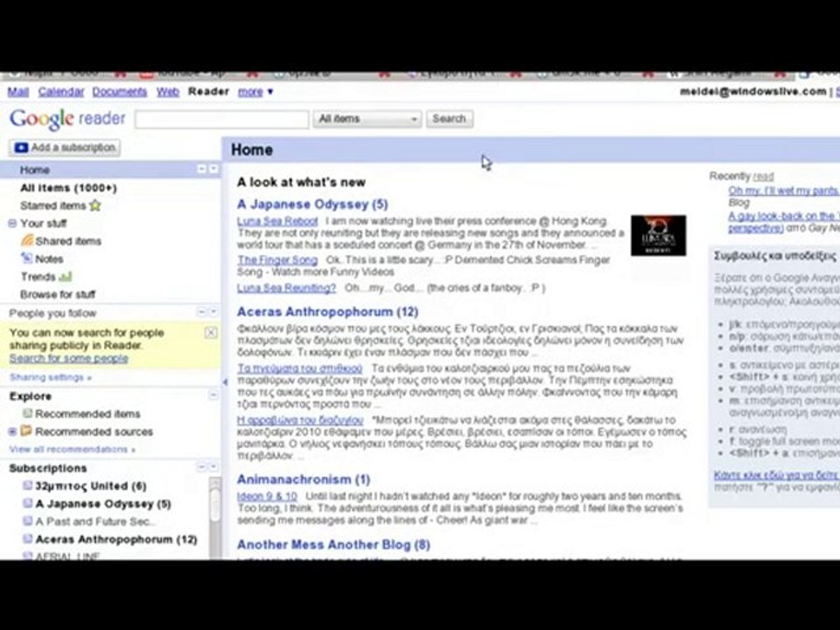
Task: Click the Luna Sea thumbnail image
Action: click(x=658, y=235)
